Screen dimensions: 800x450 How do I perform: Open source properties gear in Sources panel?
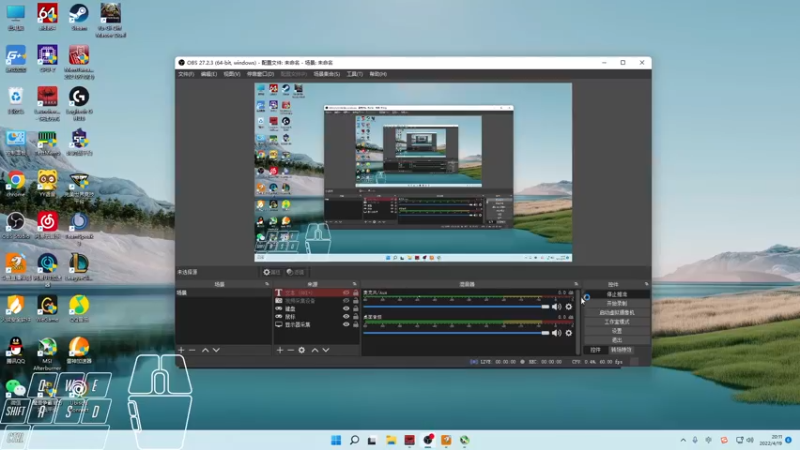302,350
